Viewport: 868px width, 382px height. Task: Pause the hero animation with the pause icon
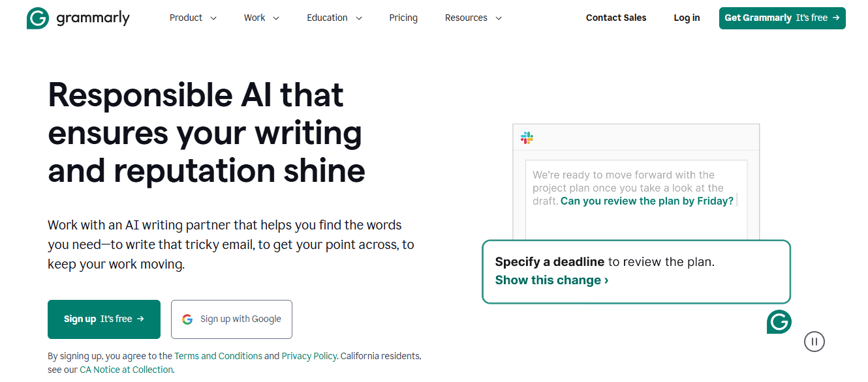(x=814, y=341)
